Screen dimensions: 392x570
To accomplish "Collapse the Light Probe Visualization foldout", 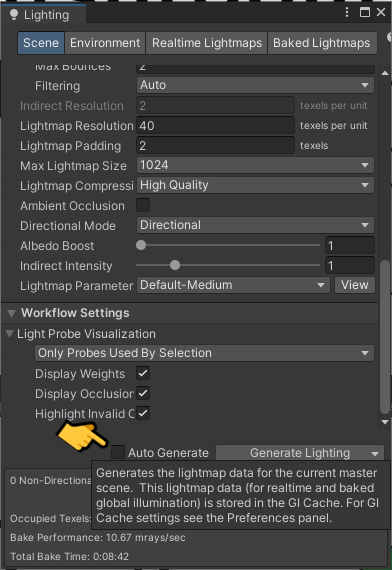I will click(10, 334).
